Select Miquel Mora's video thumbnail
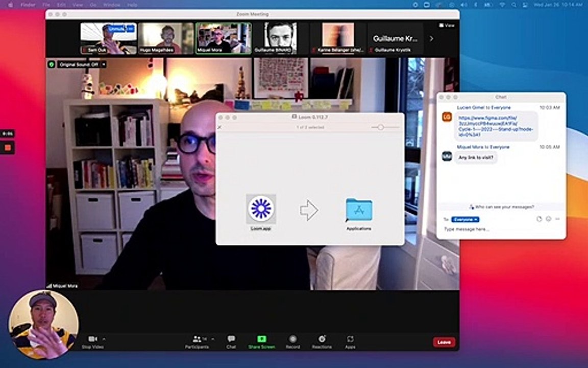The image size is (588, 368). [224, 38]
